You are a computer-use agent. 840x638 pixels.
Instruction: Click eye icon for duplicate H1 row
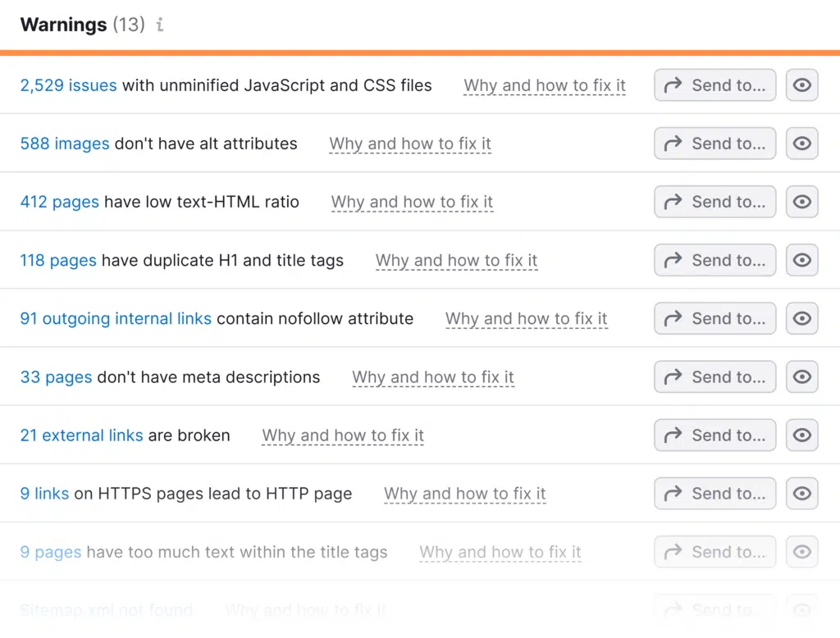click(x=801, y=260)
